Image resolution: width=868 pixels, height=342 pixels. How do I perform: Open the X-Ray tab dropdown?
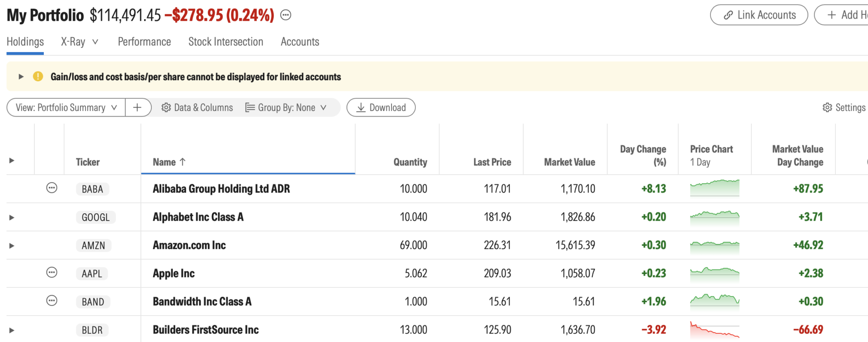point(80,42)
